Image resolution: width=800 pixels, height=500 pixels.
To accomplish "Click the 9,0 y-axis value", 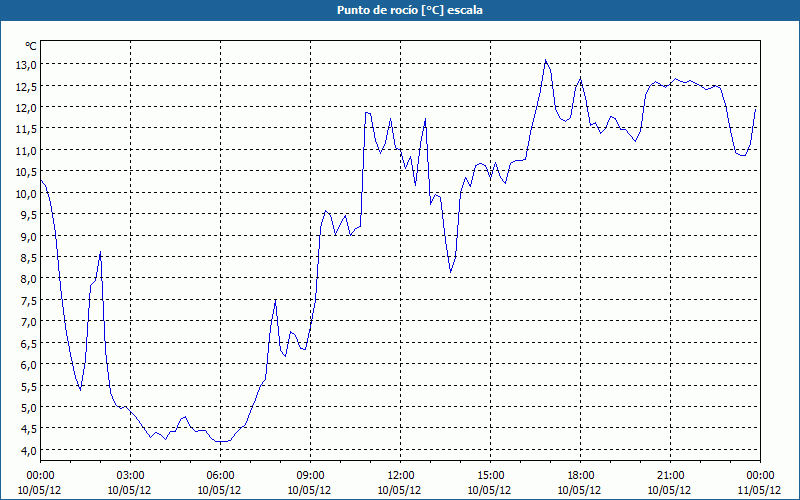I will pos(30,236).
